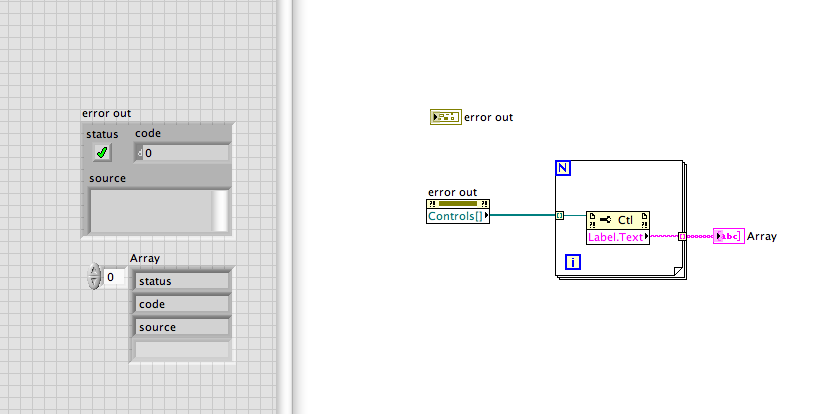Click the 'error out' front panel cluster label
Screen dimensions: 814x414
tap(106, 113)
